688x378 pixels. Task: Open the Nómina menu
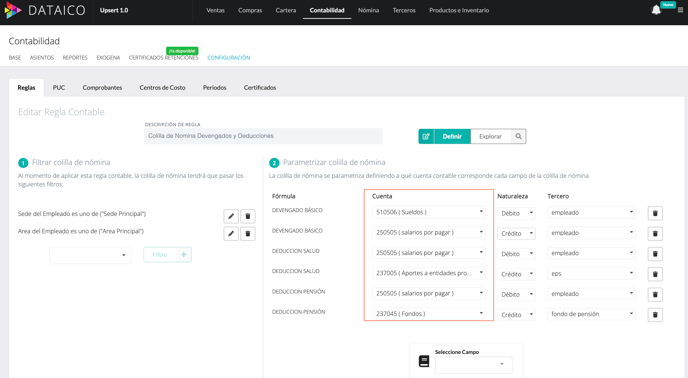[368, 10]
